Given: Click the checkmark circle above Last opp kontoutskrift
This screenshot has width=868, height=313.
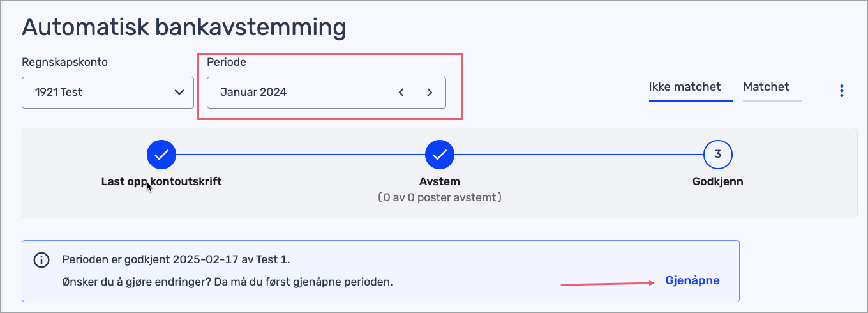Looking at the screenshot, I should pyautogui.click(x=161, y=154).
